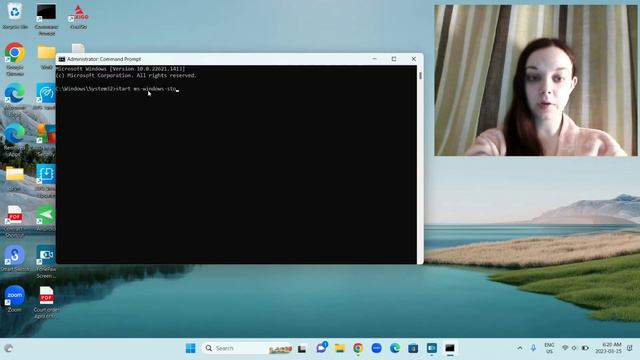Screen dimensions: 640x360
Task: Click the Windows Start button
Action: point(190,348)
